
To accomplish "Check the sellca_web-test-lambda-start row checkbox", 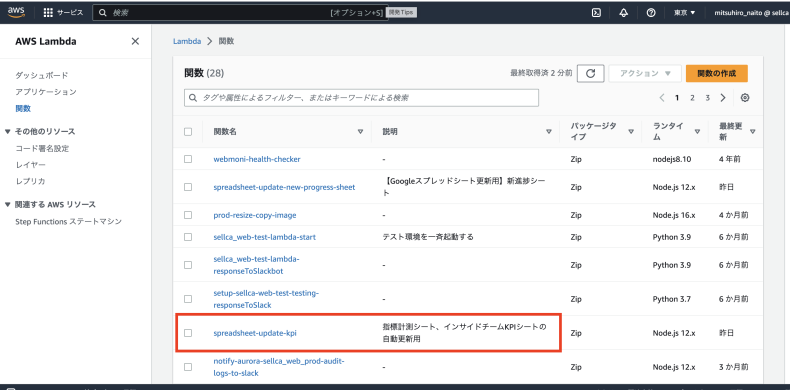I will [188, 236].
